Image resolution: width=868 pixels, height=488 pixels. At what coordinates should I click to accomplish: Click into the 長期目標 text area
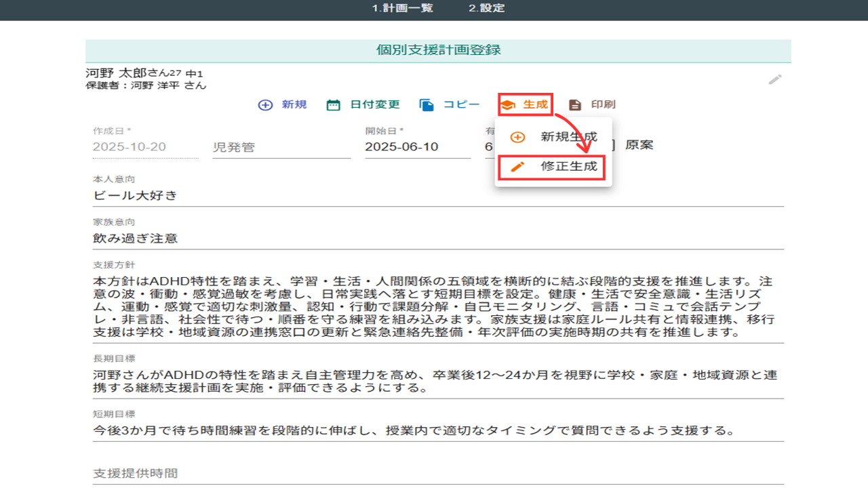pos(437,382)
